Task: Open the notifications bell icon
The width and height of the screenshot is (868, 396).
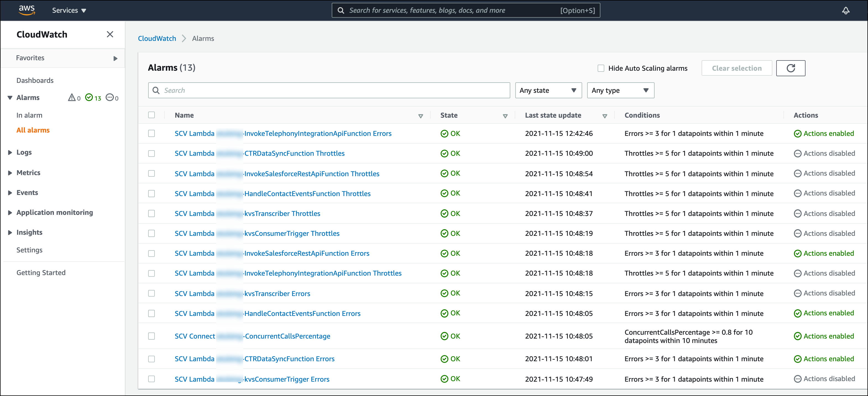Action: [x=846, y=10]
